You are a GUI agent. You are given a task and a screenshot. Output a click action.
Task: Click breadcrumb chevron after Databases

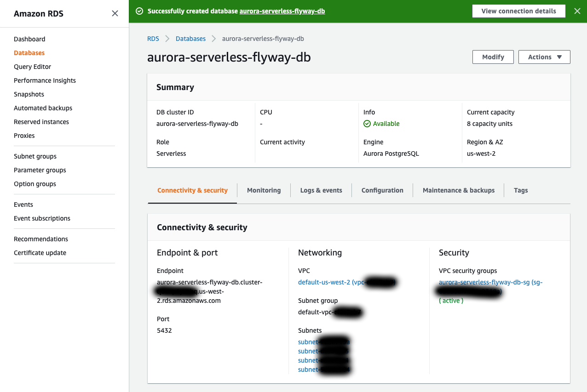214,39
